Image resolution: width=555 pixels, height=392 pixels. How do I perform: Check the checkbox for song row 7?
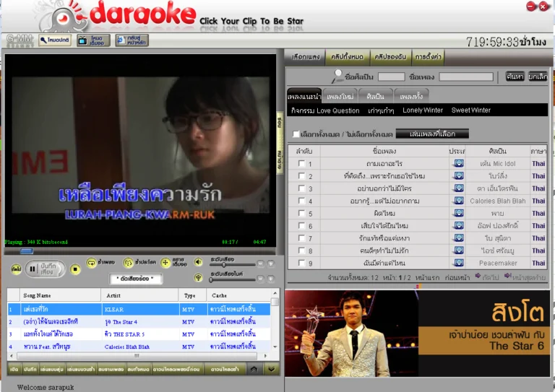(301, 238)
